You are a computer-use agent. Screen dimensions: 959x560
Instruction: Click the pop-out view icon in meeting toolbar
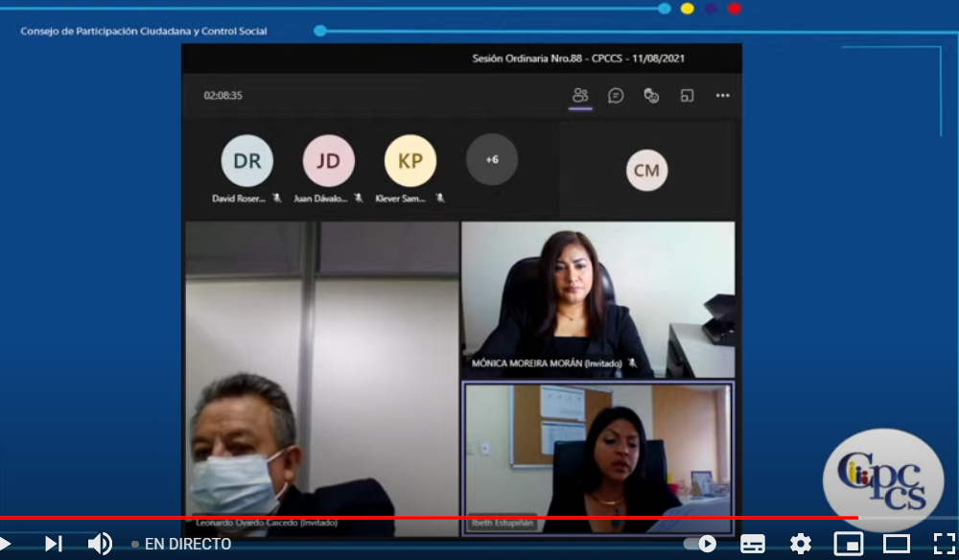tap(687, 95)
